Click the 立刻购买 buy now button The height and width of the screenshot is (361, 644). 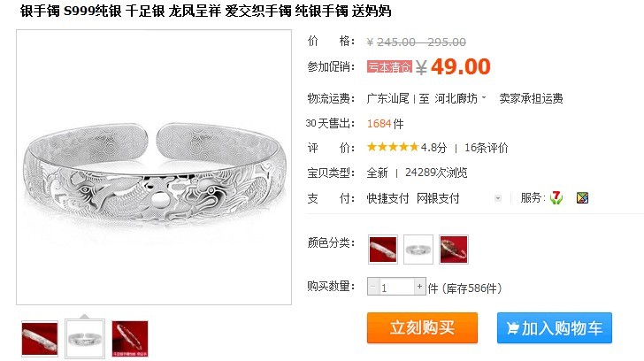coord(422,327)
